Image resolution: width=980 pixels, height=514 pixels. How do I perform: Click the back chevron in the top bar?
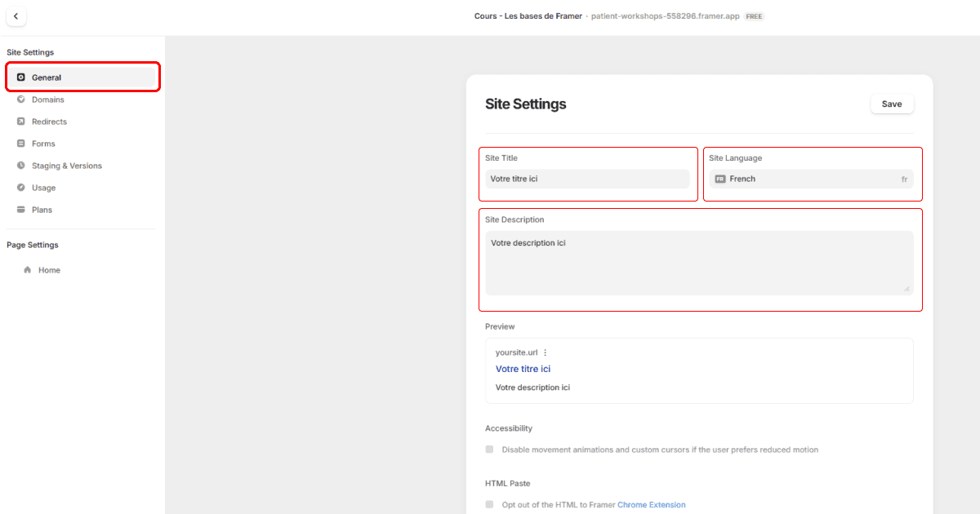[x=16, y=16]
